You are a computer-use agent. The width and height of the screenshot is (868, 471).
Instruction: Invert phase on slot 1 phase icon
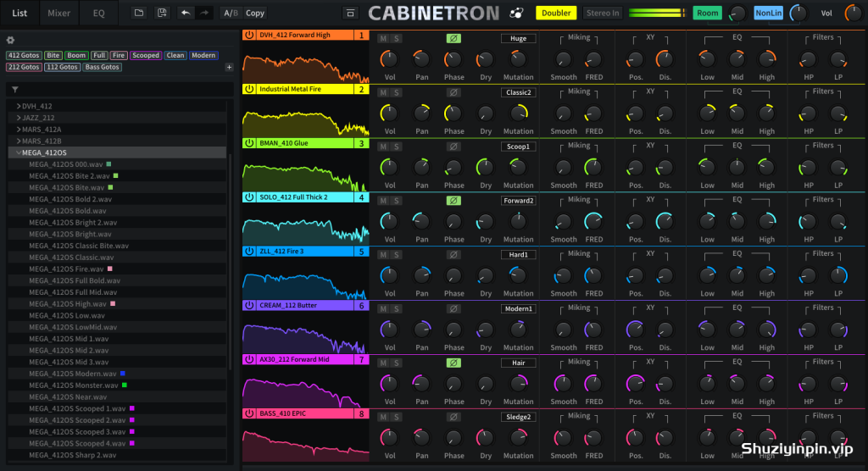pos(453,38)
